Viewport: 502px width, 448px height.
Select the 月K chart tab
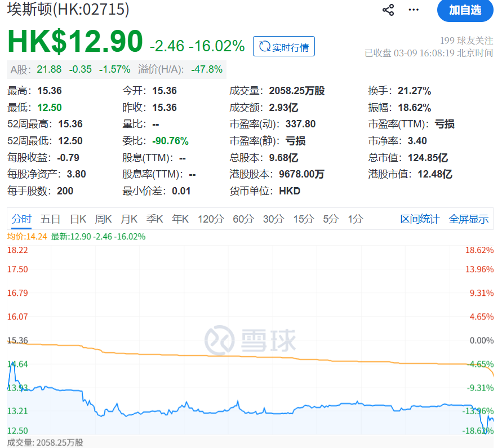pos(129,219)
